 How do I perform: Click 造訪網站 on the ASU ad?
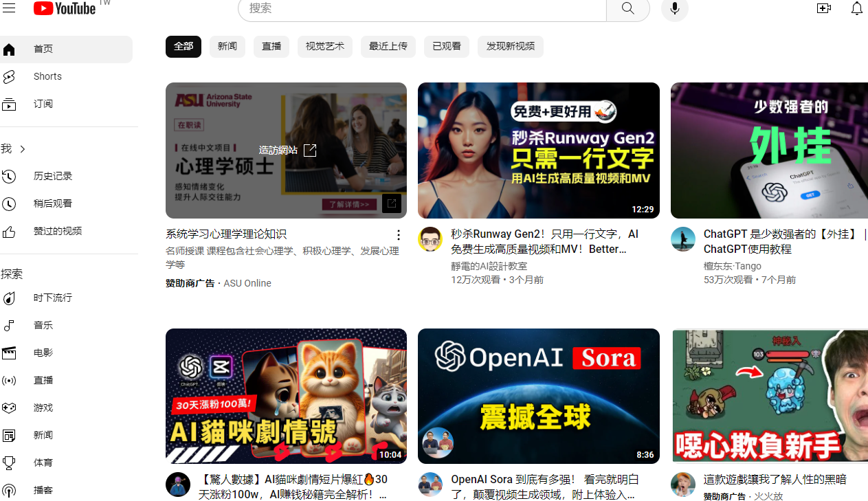(x=287, y=151)
